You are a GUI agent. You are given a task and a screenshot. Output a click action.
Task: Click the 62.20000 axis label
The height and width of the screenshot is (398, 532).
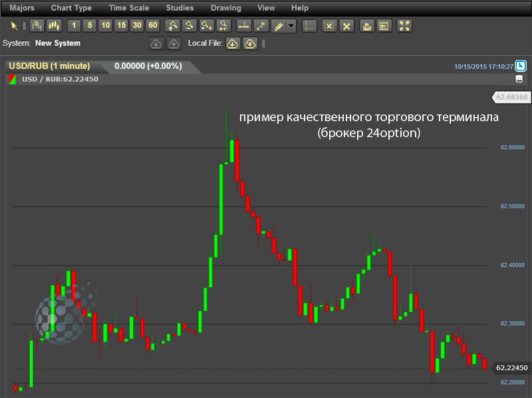click(x=512, y=383)
